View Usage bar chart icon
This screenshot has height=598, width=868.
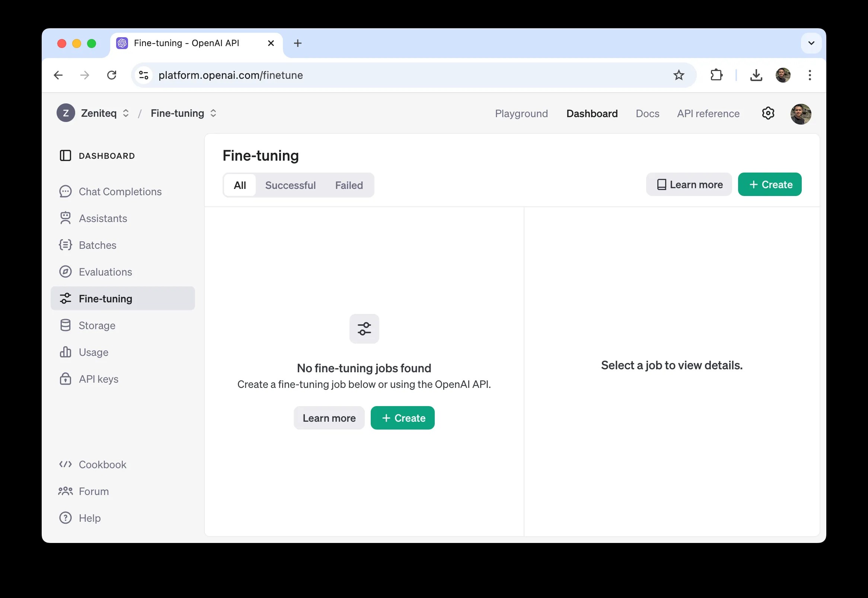coord(65,352)
